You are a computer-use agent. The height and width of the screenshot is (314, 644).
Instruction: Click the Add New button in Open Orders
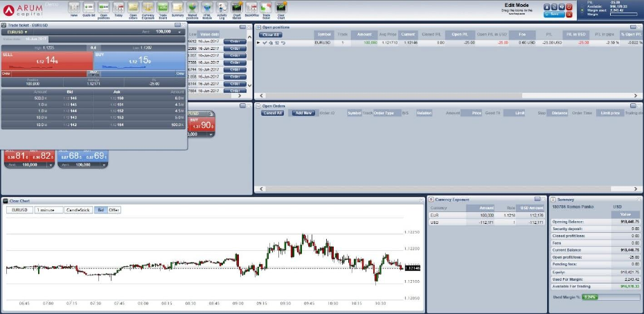pos(304,113)
